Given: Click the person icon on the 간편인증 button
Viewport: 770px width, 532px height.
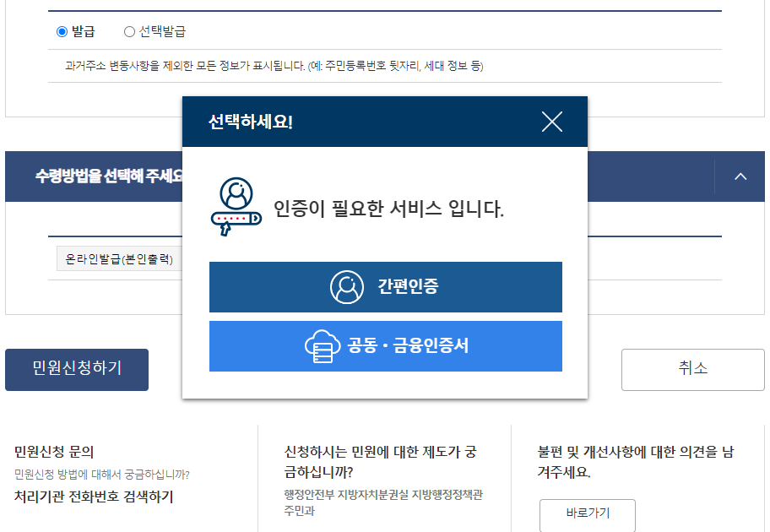Looking at the screenshot, I should [x=346, y=287].
